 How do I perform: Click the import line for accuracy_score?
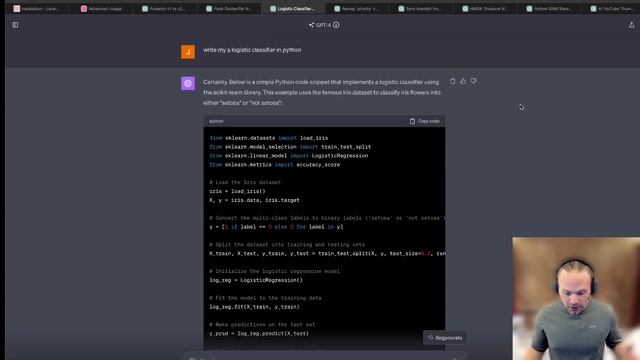(275, 164)
